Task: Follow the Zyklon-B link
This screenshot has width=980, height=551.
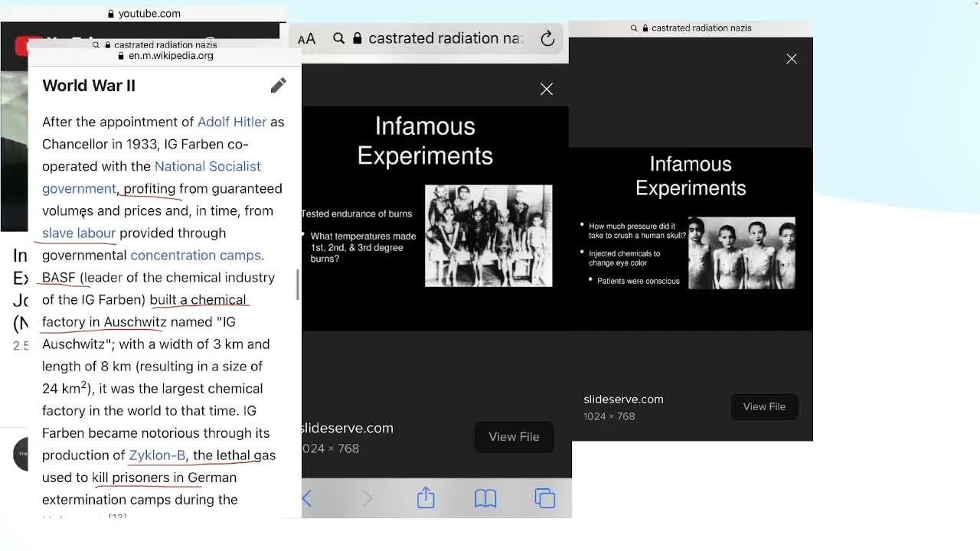Action: coord(157,455)
